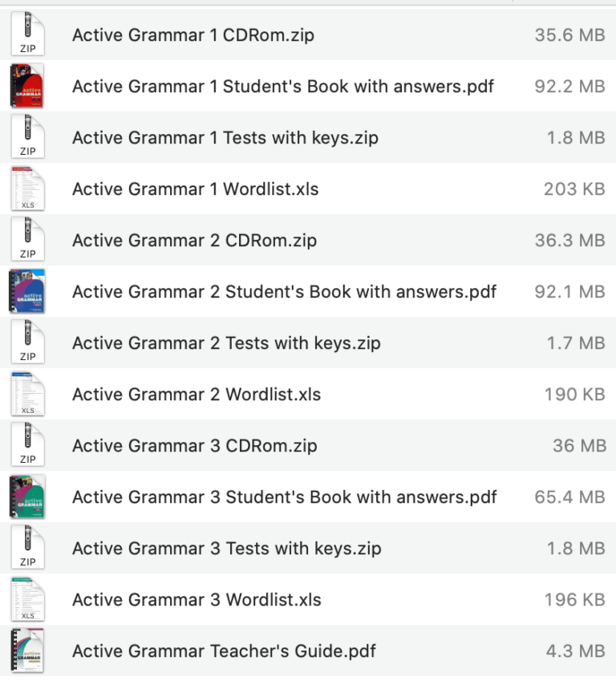Click the Teacher's Guide spiral-bound cover thumbnail
Viewport: 616px width, 685px height.
tap(27, 651)
